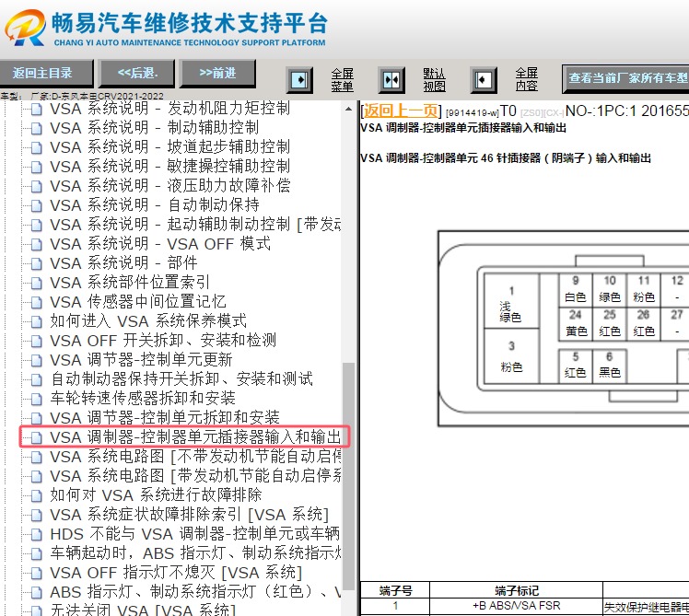The height and width of the screenshot is (616, 689).
Task: Click page icon beside VSA 系统说明 - 部件
Action: click(37, 263)
